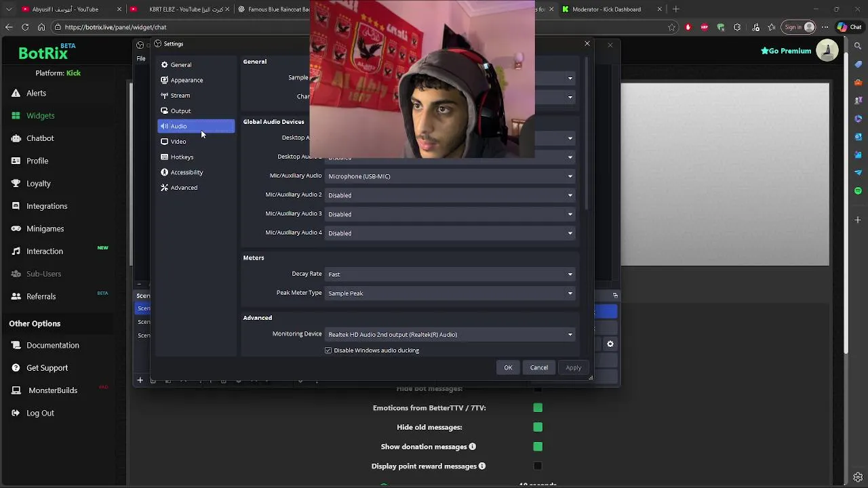Reload the BotRix page

pyautogui.click(x=25, y=27)
